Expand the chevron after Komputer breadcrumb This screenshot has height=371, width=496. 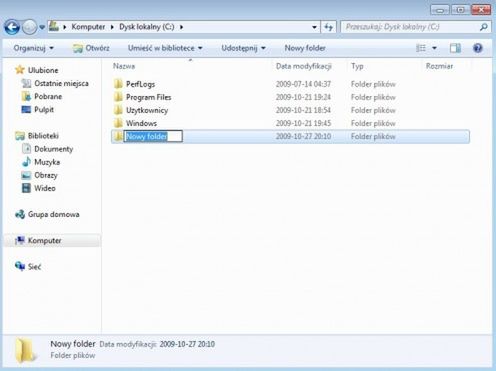point(112,27)
